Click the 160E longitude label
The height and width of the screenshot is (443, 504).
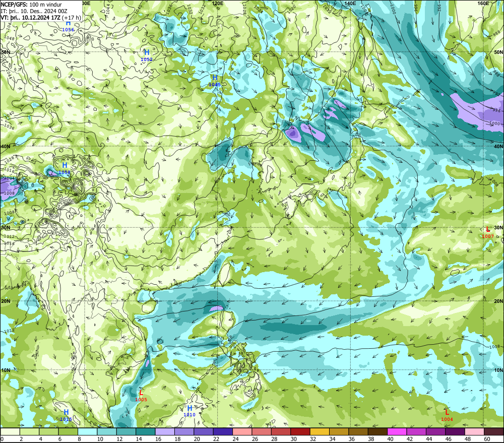coord(483,3)
